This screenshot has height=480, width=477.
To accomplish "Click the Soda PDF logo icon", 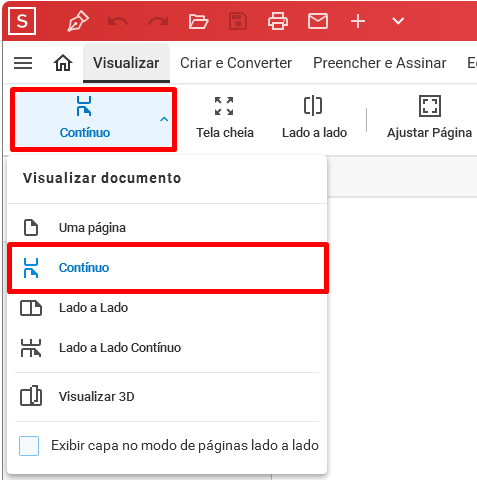I will pyautogui.click(x=22, y=21).
